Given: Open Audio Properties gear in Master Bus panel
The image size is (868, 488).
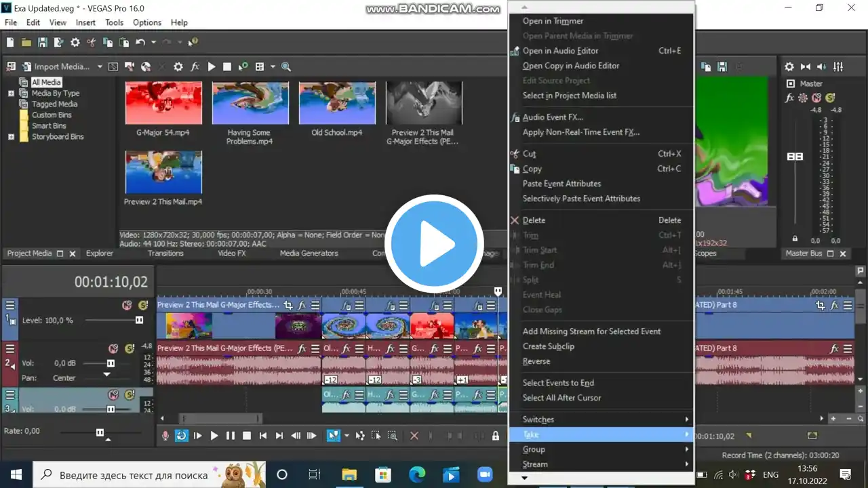Looking at the screenshot, I should (789, 66).
